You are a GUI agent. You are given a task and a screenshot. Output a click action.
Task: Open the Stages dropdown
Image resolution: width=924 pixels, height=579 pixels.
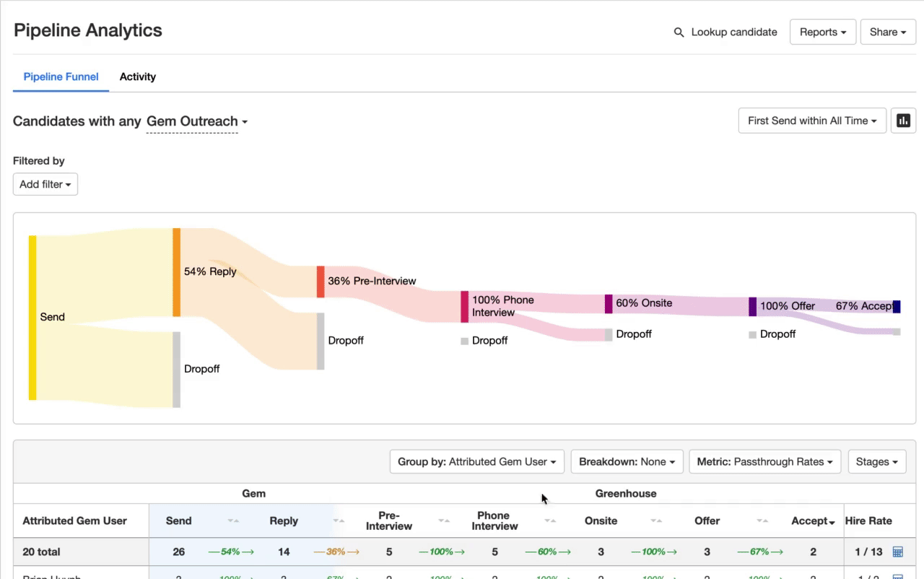877,461
